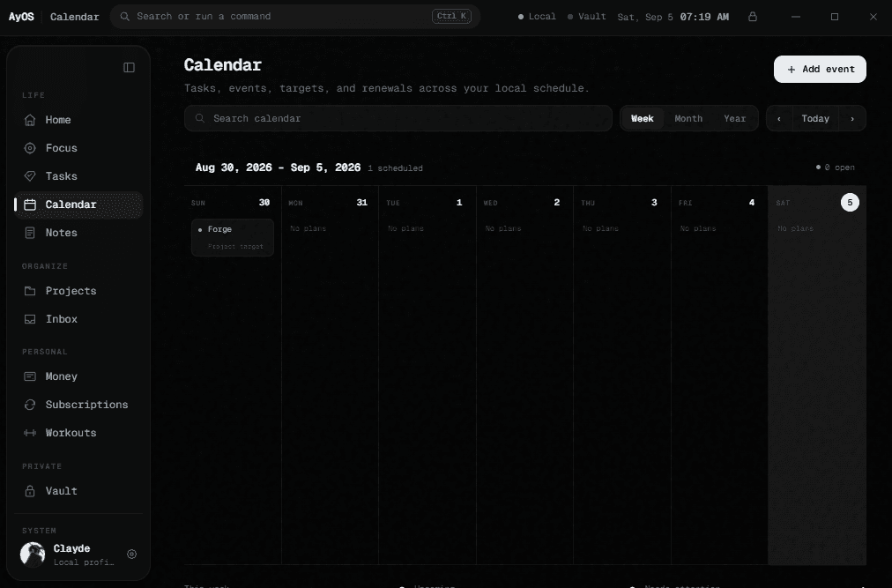Maximize the AyOS window
Screen dimensions: 892x588
pyautogui.click(x=835, y=17)
